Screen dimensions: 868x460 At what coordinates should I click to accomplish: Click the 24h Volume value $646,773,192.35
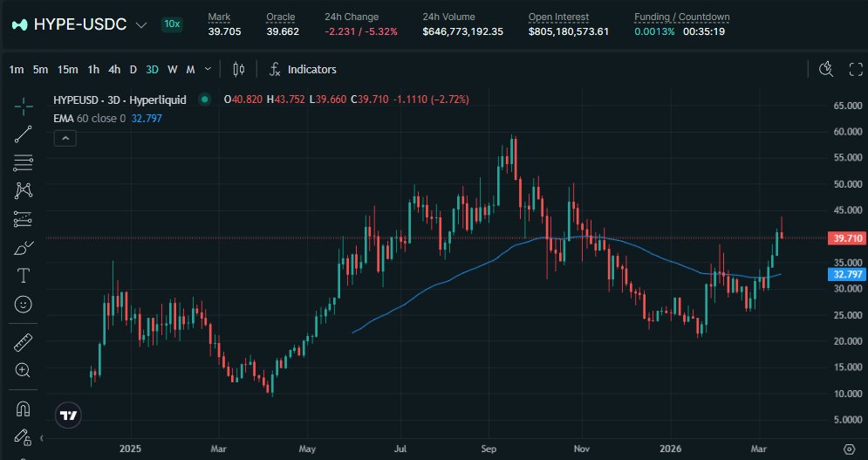(462, 31)
